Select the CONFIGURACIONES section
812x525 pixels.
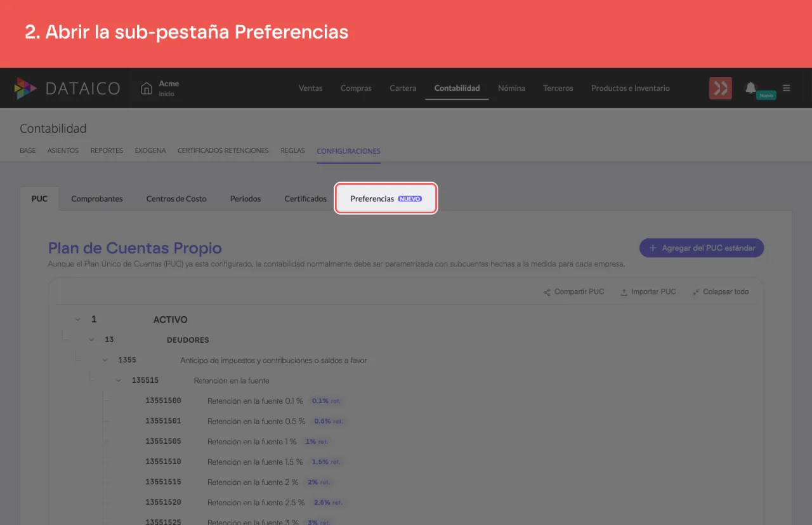pos(348,151)
